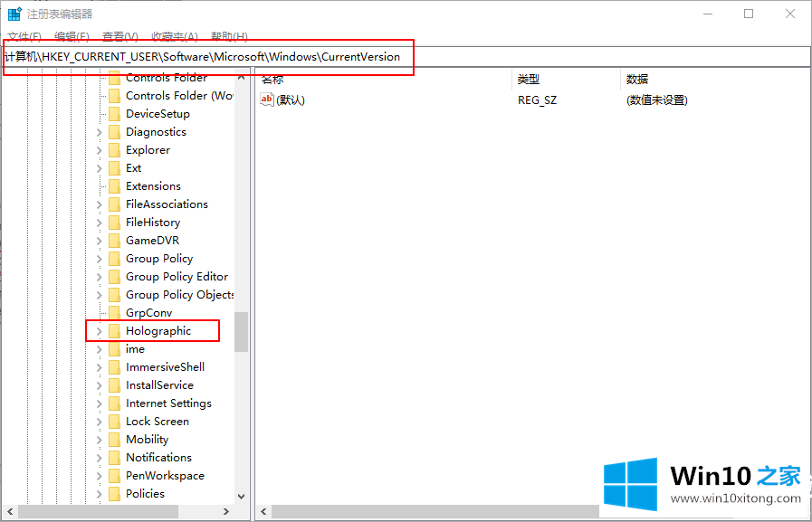Viewport: 812px width, 522px height.
Task: Click the Ext folder icon
Action: (x=114, y=168)
